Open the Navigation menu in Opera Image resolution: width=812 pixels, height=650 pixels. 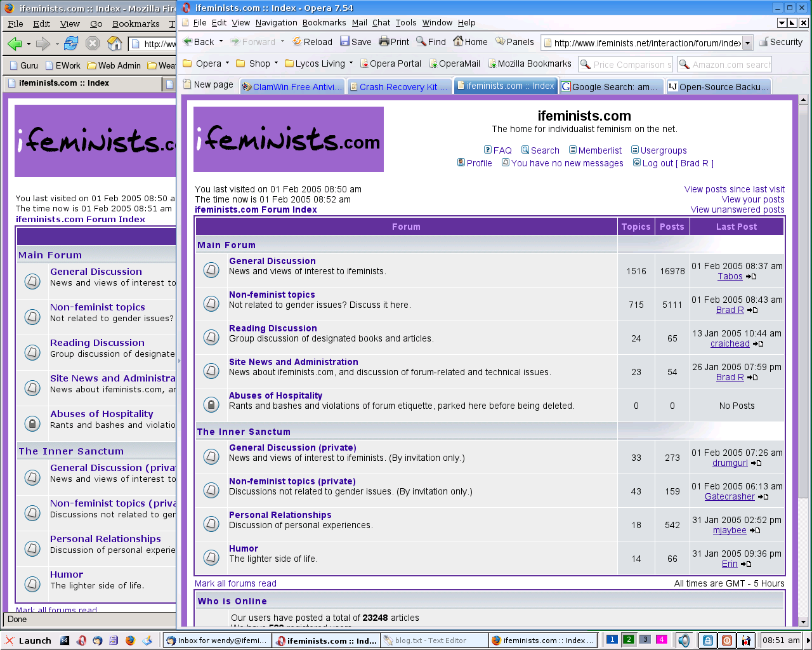tap(277, 22)
